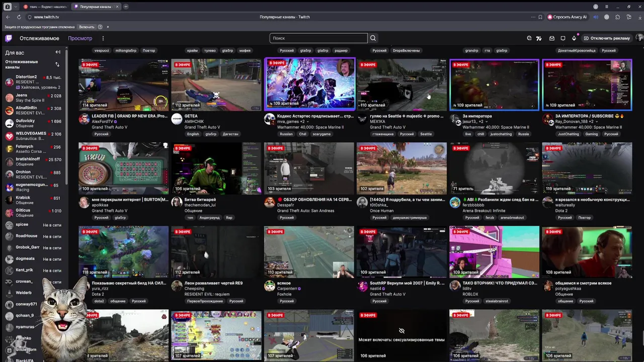
Task: Click the site protection shield icon in the address bar
Action: 29,17
